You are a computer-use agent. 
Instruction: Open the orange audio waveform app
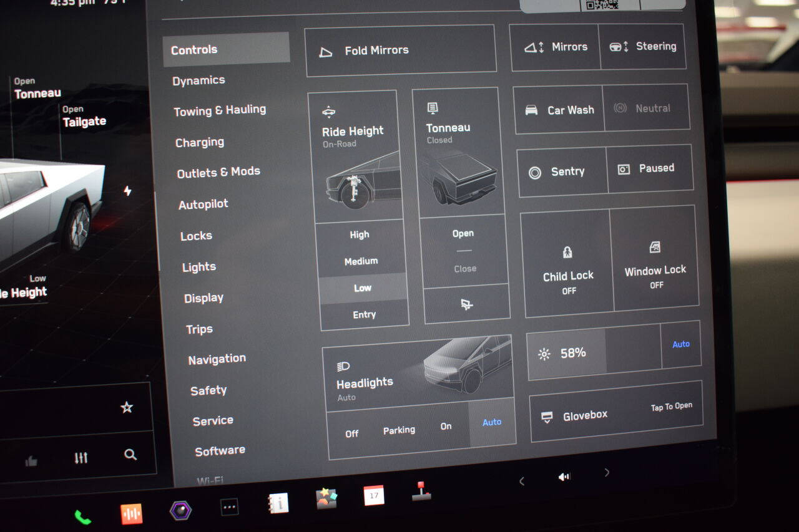(132, 514)
